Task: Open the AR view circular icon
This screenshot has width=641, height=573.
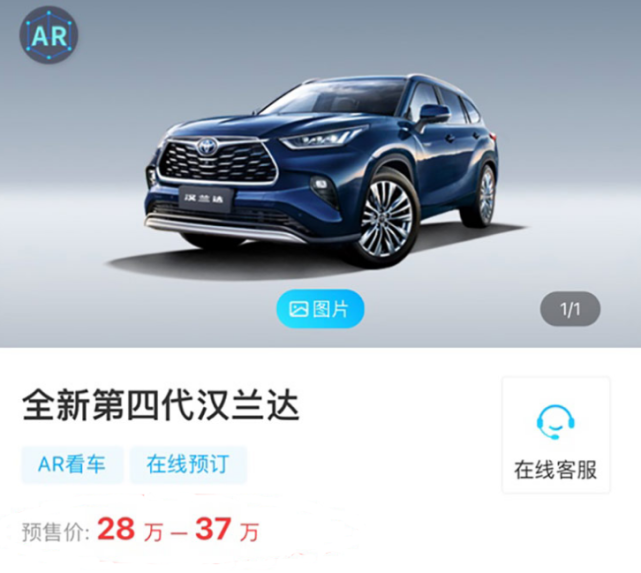Action: pyautogui.click(x=49, y=35)
